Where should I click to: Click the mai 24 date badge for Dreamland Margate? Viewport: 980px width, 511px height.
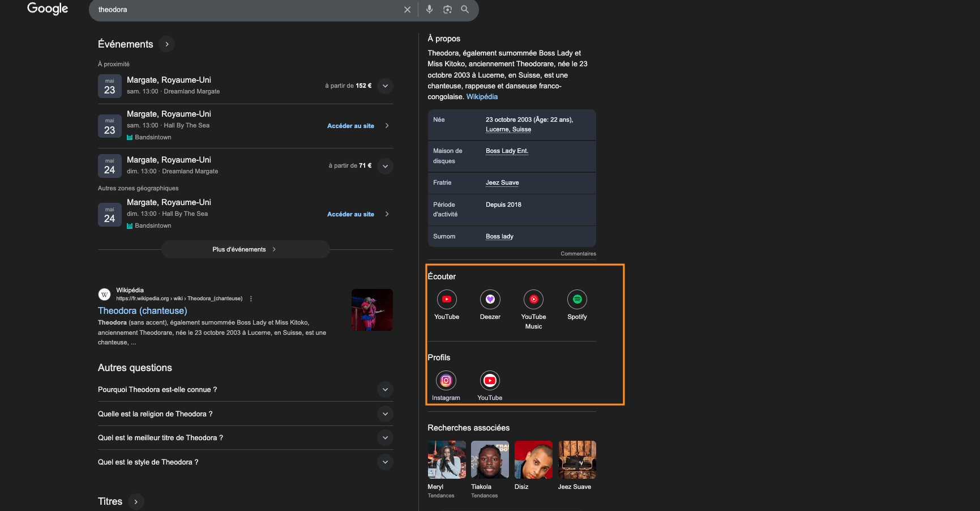(x=110, y=166)
